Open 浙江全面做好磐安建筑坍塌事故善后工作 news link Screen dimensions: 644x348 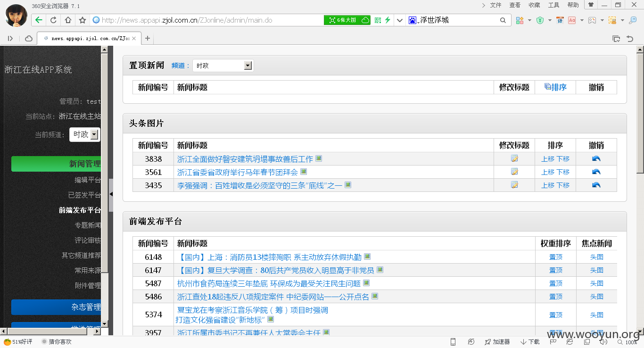click(x=245, y=159)
